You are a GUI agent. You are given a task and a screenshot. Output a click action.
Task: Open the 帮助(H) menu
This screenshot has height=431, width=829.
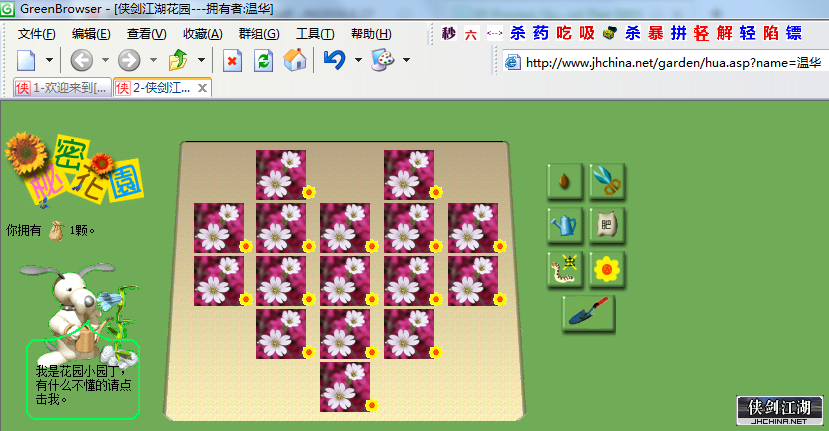[x=371, y=34]
